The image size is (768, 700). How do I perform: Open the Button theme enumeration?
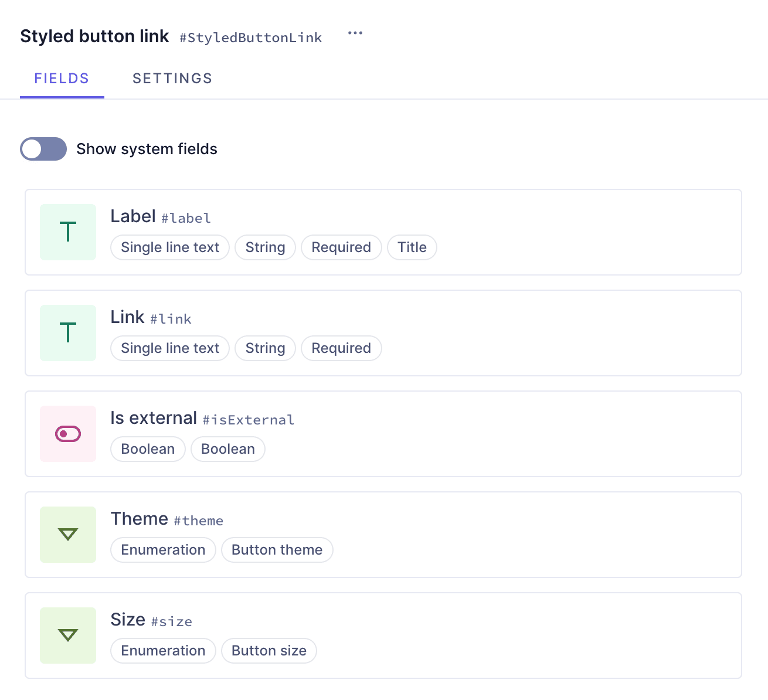(277, 550)
